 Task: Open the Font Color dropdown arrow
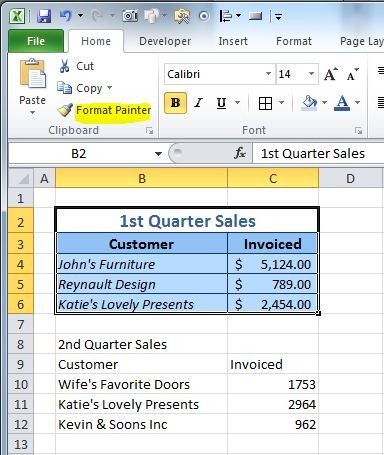click(357, 103)
